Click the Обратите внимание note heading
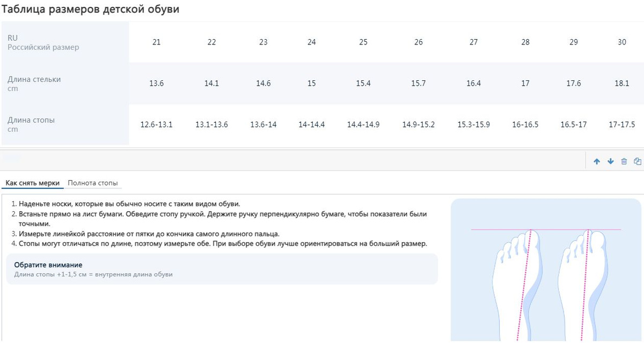644x343 pixels. 48,265
